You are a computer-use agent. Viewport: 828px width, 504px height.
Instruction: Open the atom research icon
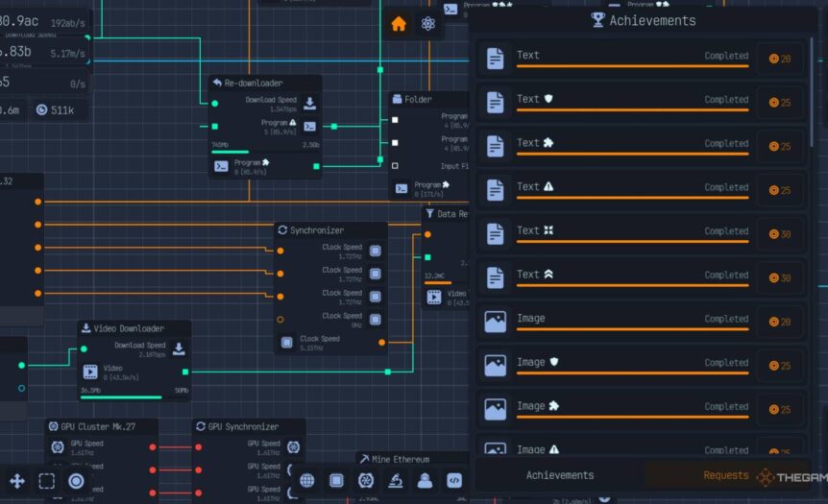[x=428, y=25]
